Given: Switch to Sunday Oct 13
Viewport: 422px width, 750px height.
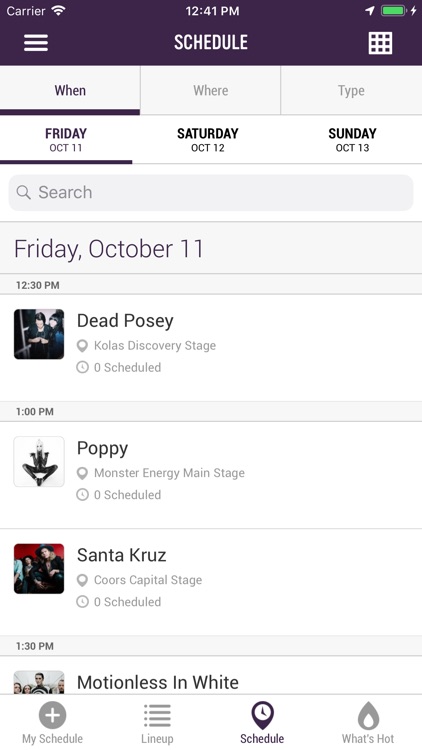Looking at the screenshot, I should (x=352, y=140).
